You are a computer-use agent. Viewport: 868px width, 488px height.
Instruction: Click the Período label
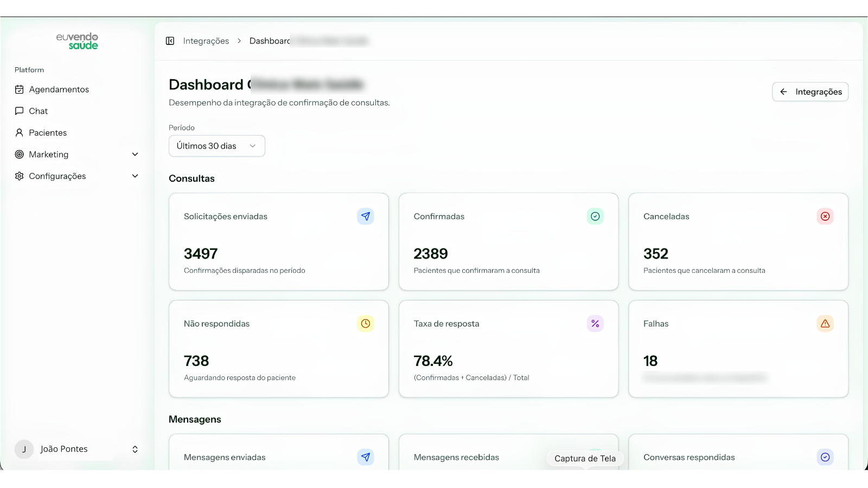[x=182, y=128]
